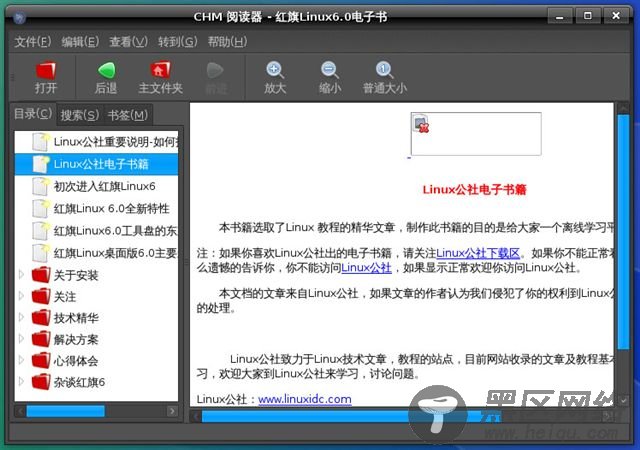This screenshot has height=450, width=640.
Task: Zoom in with the 放大 magnifier
Action: coord(275,70)
